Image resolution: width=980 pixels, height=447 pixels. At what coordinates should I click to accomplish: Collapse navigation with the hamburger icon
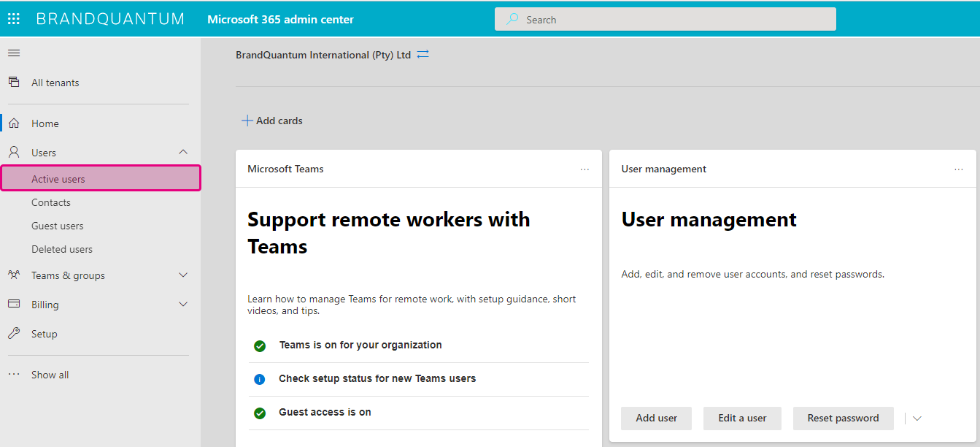click(14, 53)
